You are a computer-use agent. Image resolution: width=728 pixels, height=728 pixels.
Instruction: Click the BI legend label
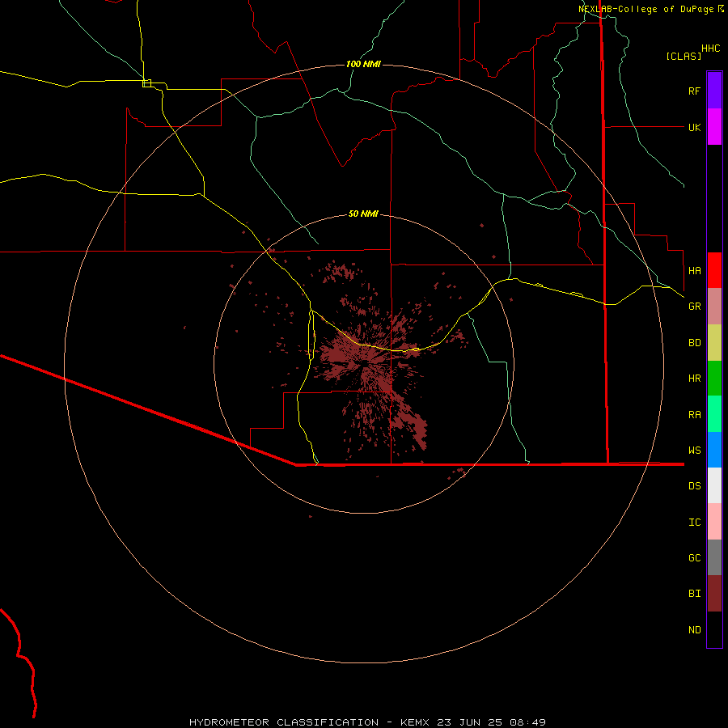(694, 594)
